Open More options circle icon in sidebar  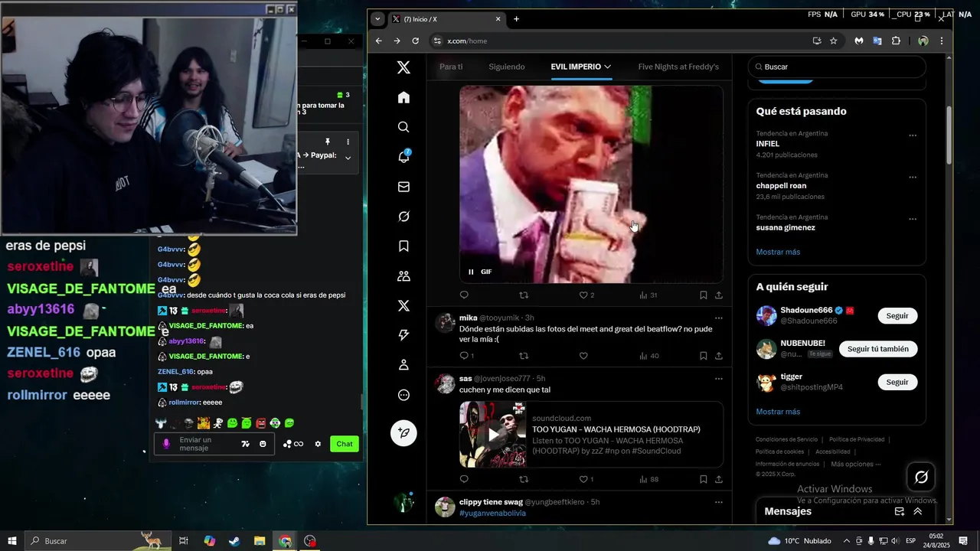click(403, 395)
